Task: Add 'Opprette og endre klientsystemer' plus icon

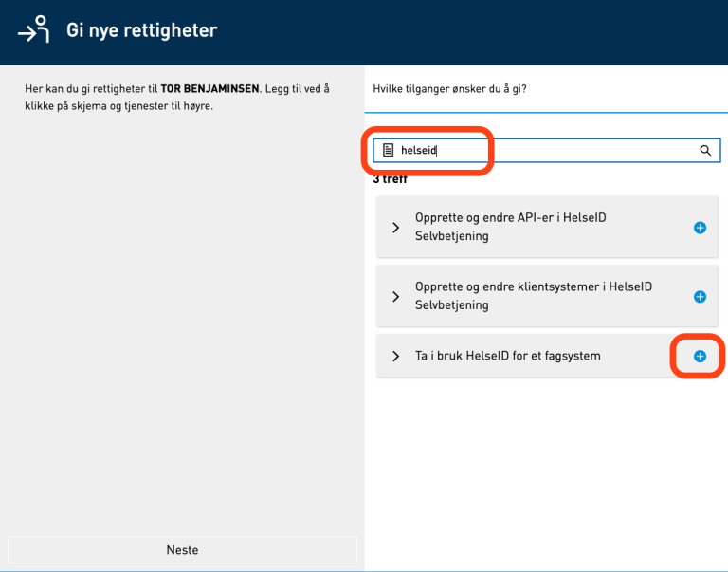Action: (700, 297)
